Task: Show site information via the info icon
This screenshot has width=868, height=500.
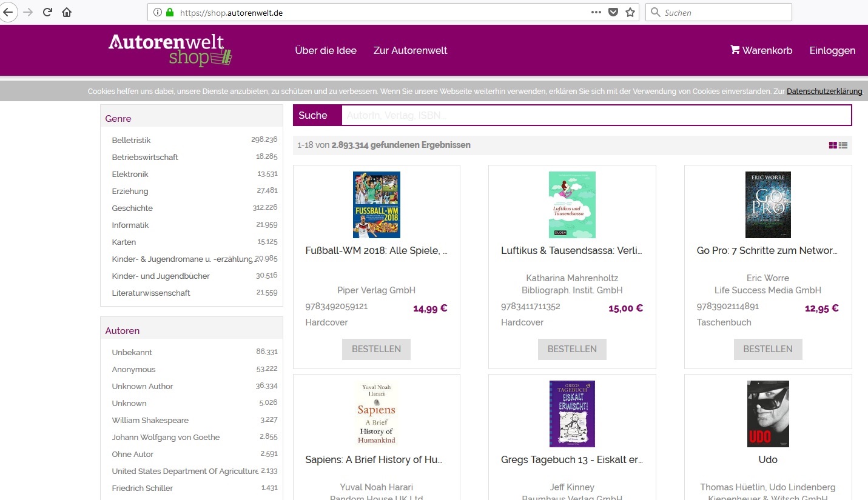Action: coord(157,12)
